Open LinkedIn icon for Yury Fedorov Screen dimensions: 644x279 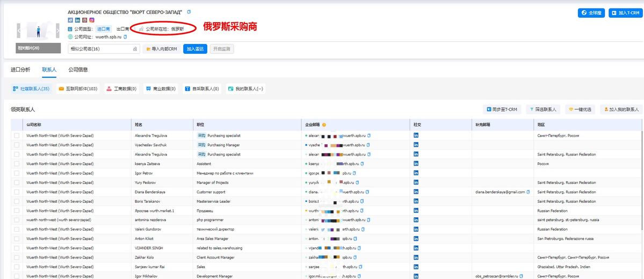pyautogui.click(x=416, y=182)
